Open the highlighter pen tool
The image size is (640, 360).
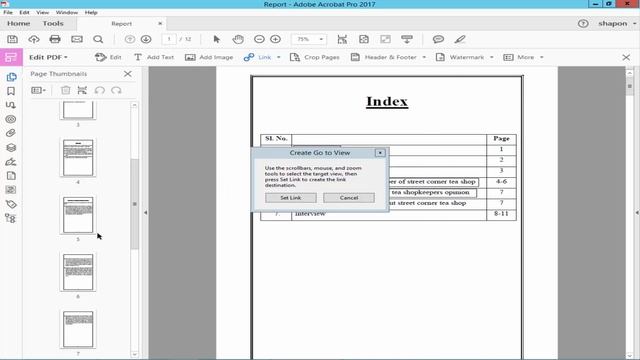tap(460, 39)
